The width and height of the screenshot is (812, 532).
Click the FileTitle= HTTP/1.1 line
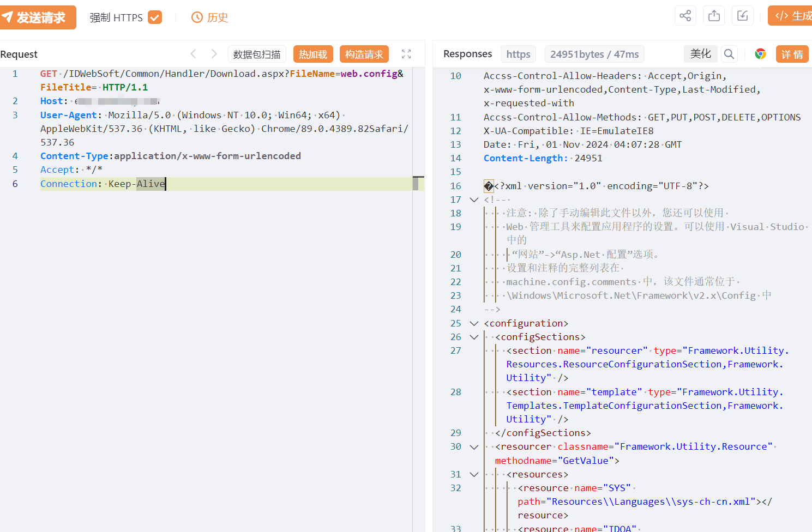pyautogui.click(x=94, y=87)
